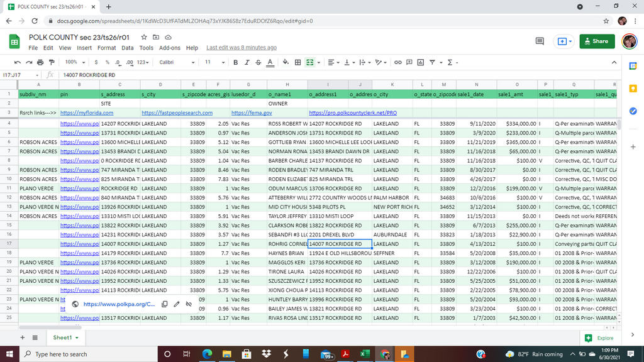Click the Name box showing I17:J17

[21, 75]
